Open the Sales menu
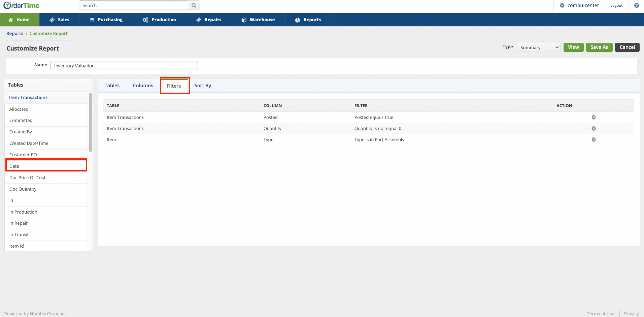This screenshot has height=317, width=644. [x=59, y=20]
